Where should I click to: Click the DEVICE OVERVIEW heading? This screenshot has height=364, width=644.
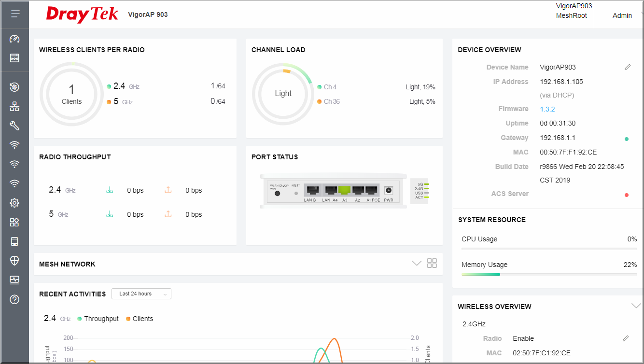(490, 50)
